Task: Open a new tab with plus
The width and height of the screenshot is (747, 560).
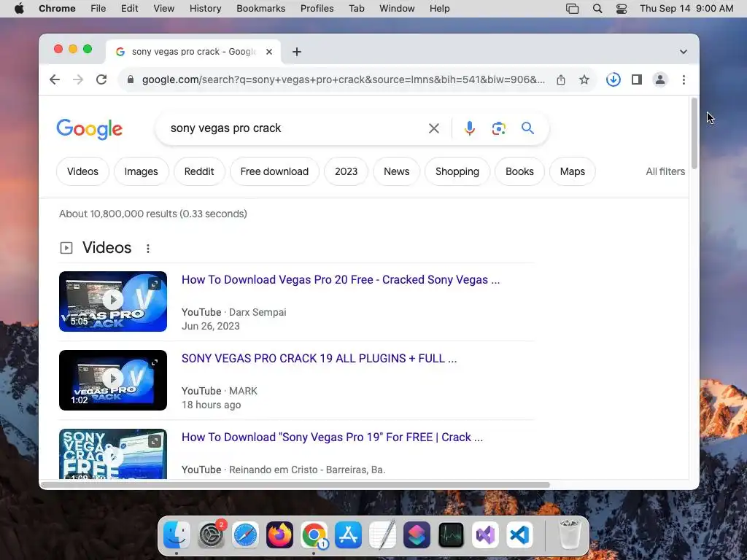Action: (297, 52)
